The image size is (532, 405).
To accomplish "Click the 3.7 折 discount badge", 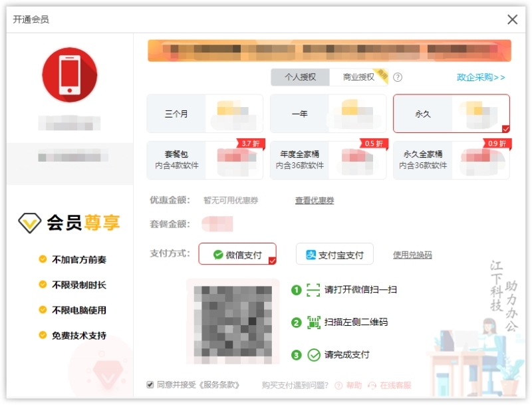I will click(x=251, y=144).
